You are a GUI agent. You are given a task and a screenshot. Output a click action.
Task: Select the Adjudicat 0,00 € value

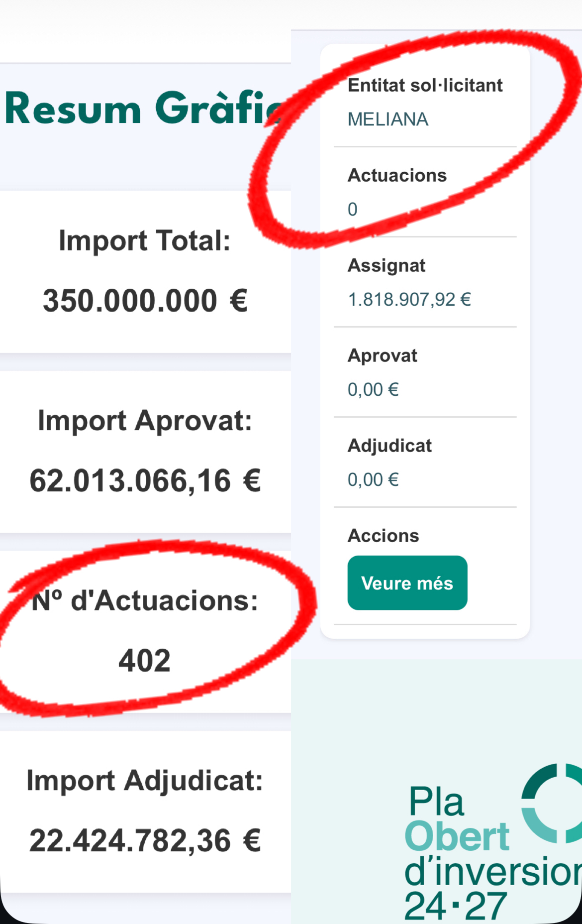373,479
